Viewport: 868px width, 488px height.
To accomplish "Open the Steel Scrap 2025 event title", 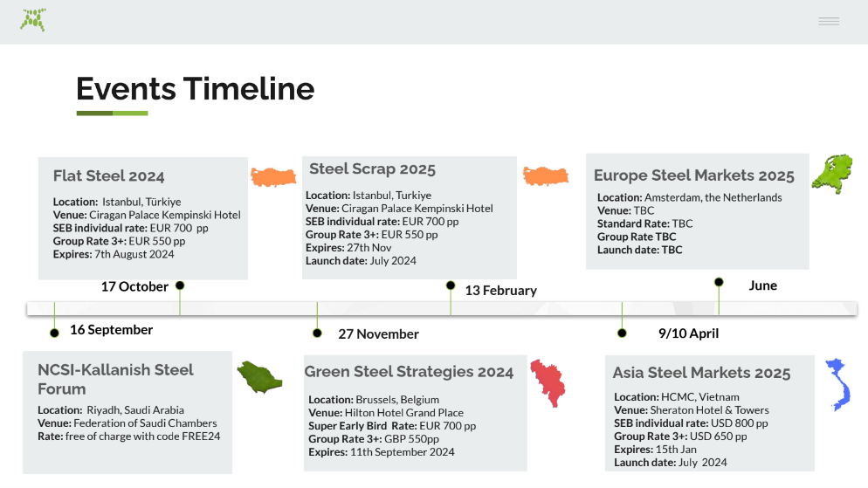I will [x=372, y=169].
